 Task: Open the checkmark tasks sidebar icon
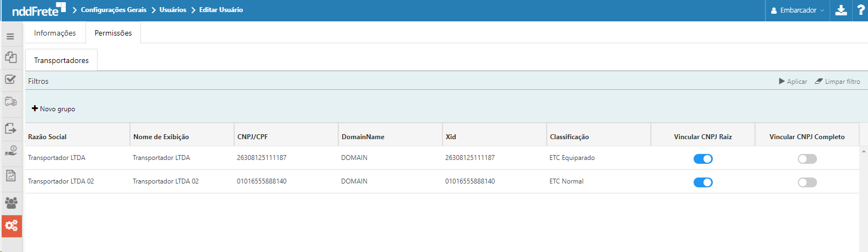click(x=10, y=79)
